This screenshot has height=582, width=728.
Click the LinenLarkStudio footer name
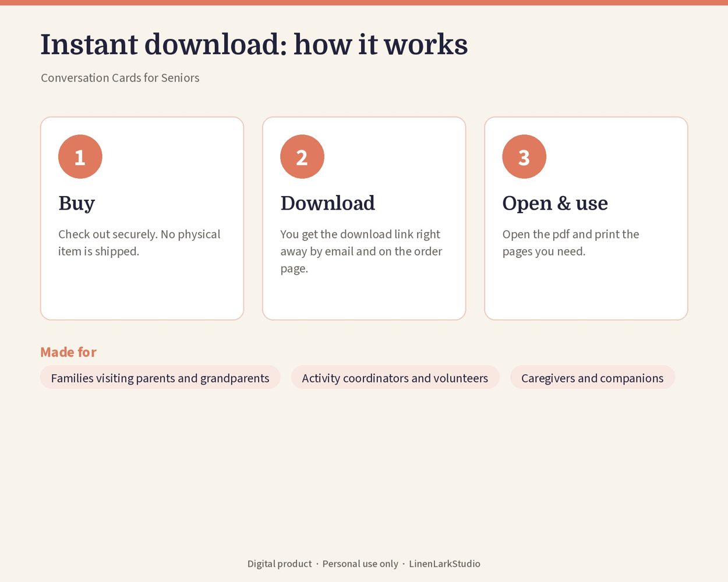(444, 563)
